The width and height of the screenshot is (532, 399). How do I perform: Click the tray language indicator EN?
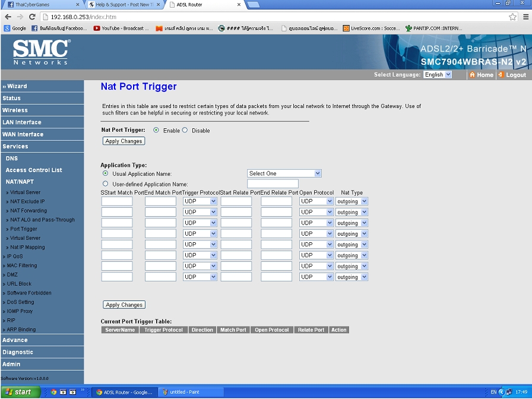493,392
